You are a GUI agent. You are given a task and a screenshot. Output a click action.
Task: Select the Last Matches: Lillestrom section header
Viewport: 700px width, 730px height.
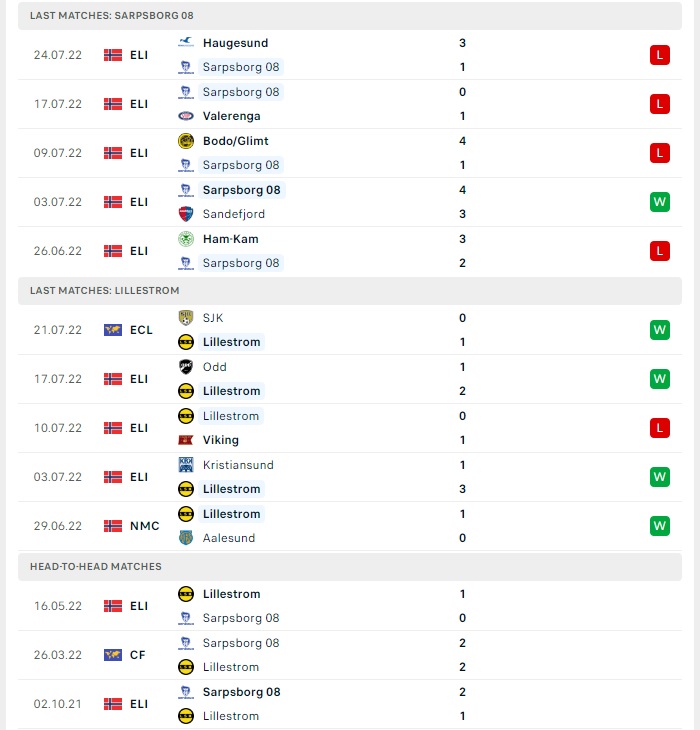coord(350,291)
